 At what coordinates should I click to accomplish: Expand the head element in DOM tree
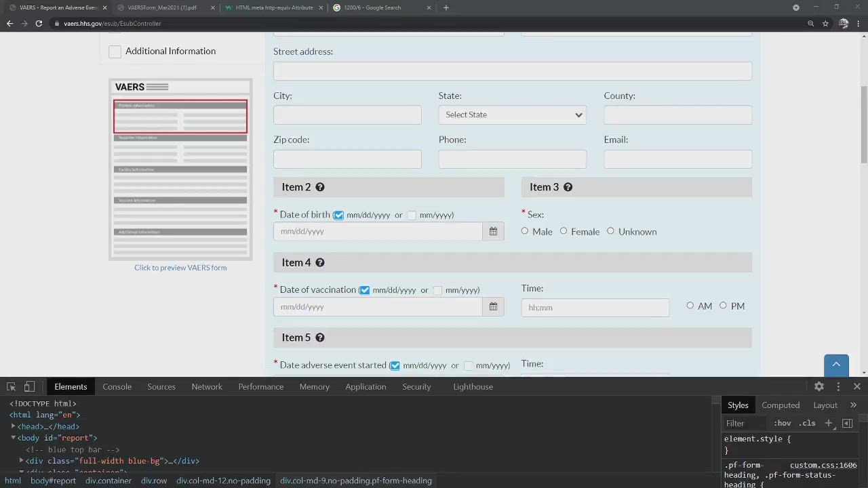14,426
